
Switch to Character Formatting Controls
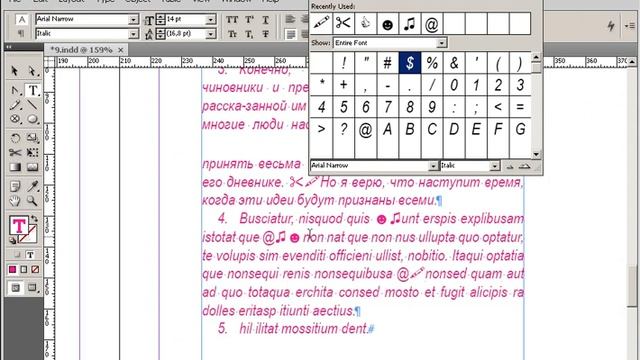pyautogui.click(x=22, y=19)
